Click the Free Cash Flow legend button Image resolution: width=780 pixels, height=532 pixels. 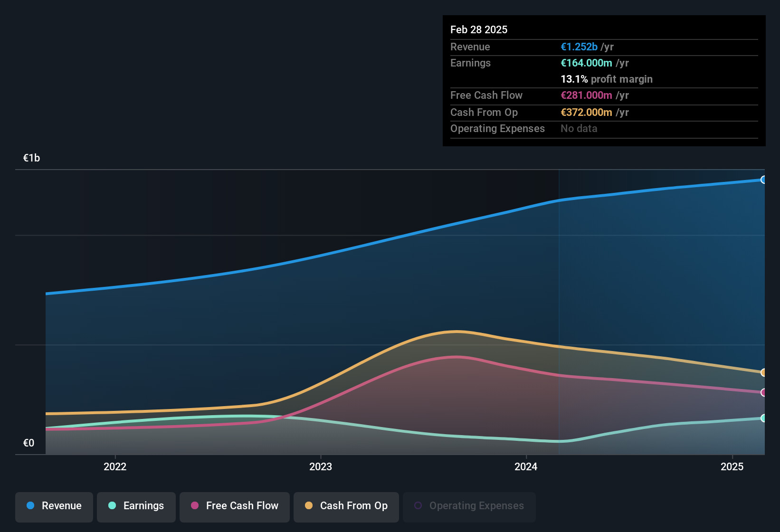tap(234, 506)
